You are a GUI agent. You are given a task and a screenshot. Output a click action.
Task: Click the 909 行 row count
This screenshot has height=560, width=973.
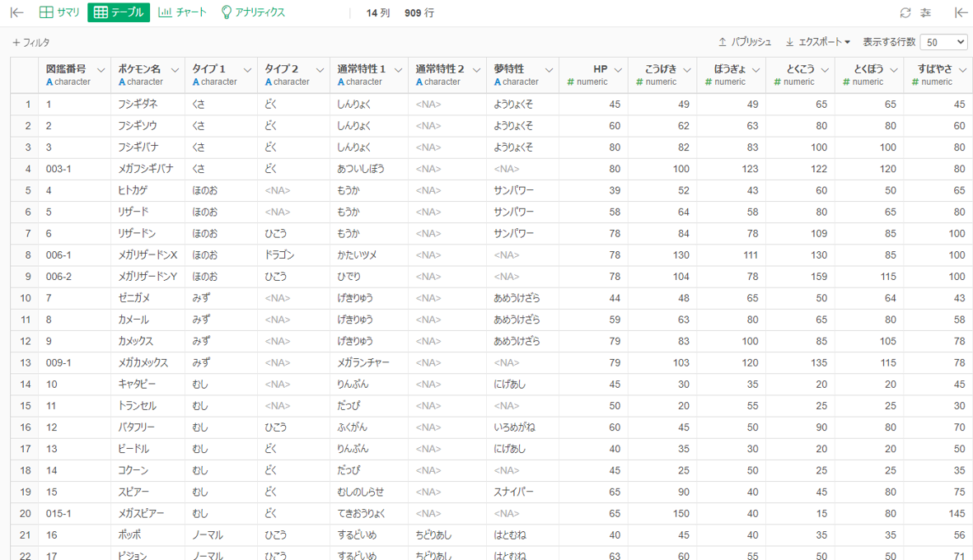(x=419, y=13)
